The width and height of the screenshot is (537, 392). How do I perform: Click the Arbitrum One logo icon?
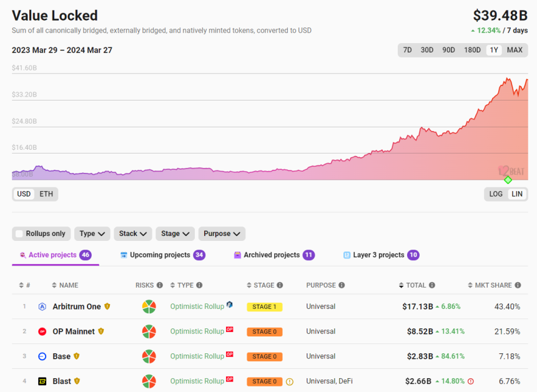[42, 306]
